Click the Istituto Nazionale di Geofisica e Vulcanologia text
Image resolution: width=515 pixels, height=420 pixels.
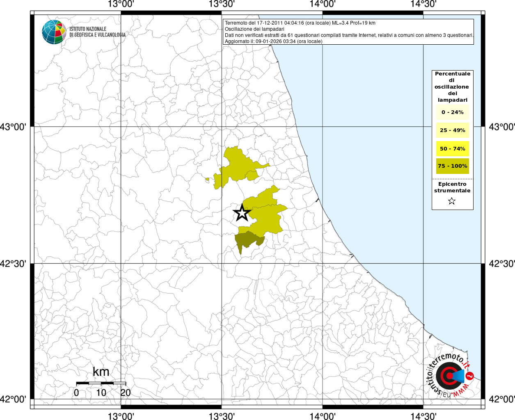coord(97,32)
